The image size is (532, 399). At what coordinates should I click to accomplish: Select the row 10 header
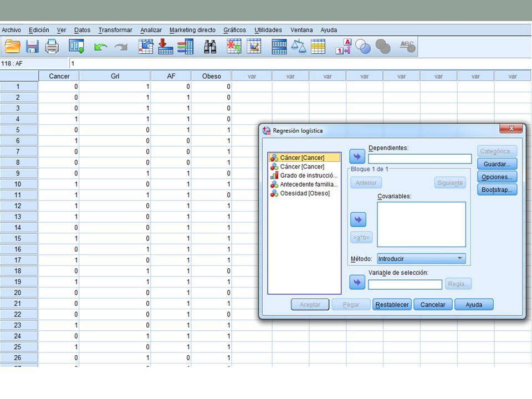(19, 184)
